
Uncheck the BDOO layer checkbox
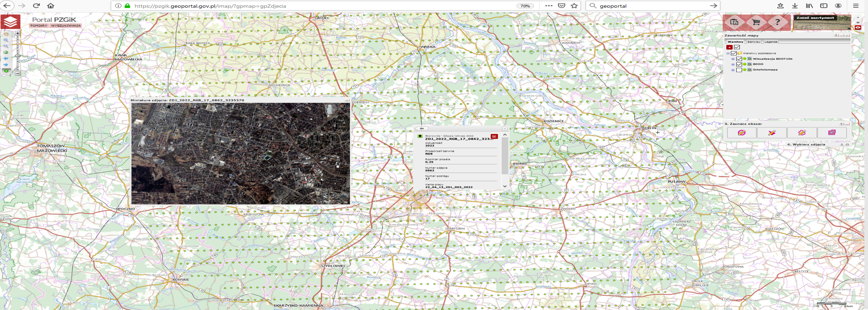click(x=739, y=64)
